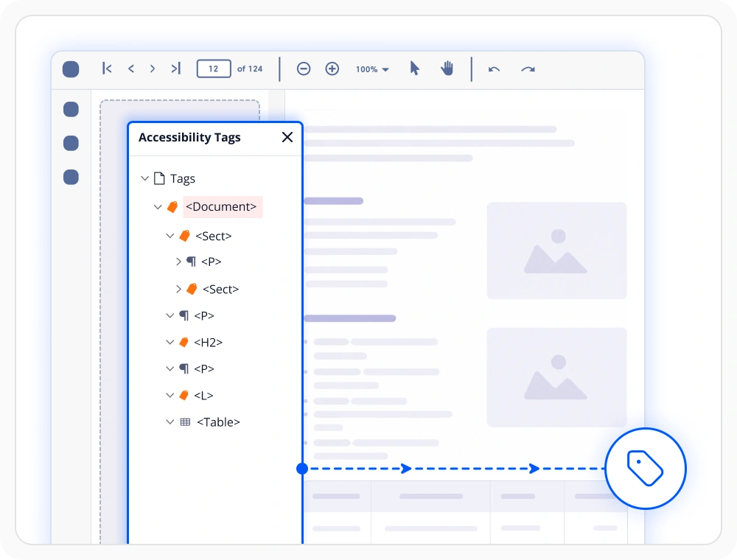
Task: Close the Accessibility Tags panel
Action: 287,137
